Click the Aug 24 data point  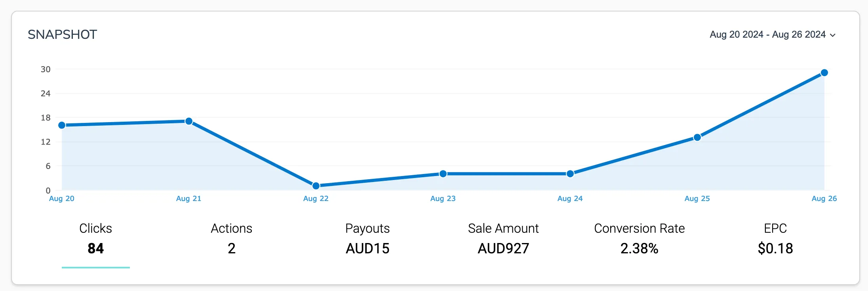[570, 173]
